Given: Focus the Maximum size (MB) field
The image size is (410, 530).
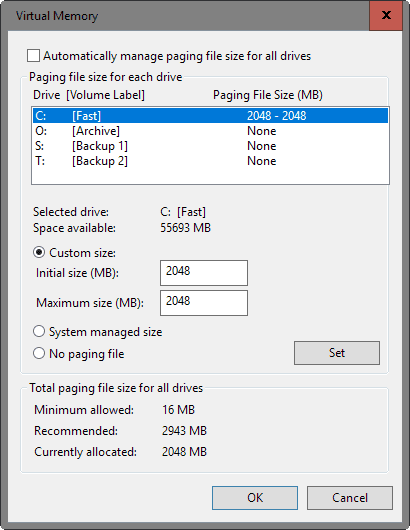Looking at the screenshot, I should point(204,303).
